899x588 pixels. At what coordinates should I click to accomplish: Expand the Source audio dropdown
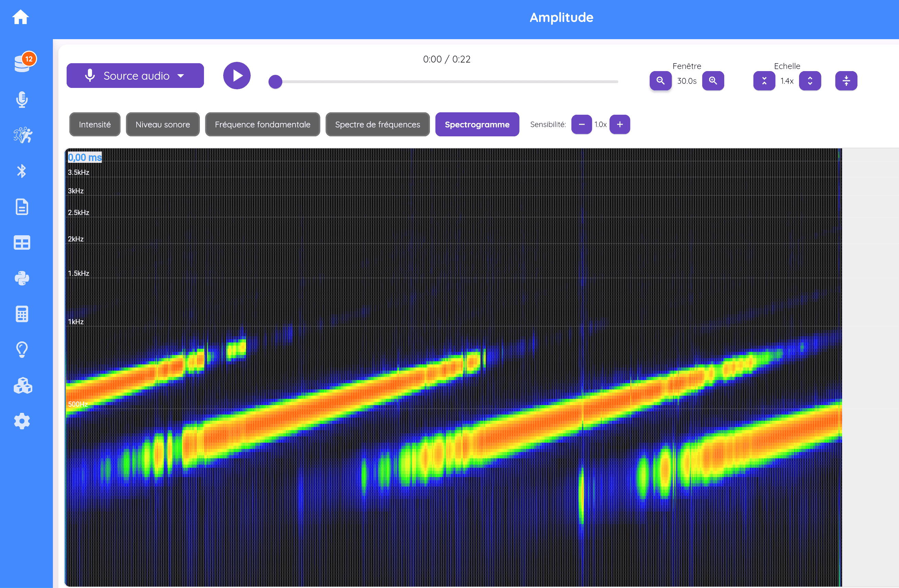(x=135, y=76)
